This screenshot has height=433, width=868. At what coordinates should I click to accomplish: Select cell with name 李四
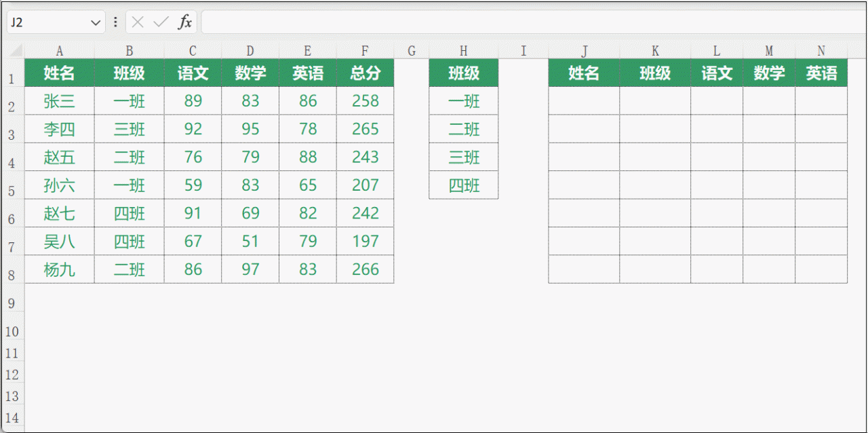coord(60,129)
